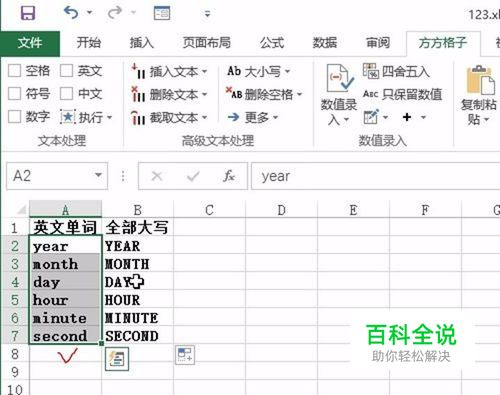Check the 符号 checkbox
Image resolution: width=500 pixels, height=395 pixels.
click(x=14, y=94)
